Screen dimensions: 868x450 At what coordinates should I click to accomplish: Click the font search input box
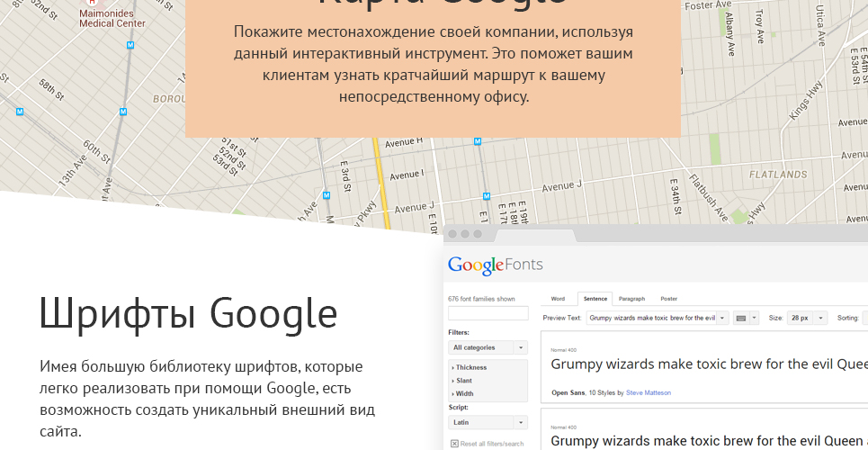pyautogui.click(x=488, y=313)
